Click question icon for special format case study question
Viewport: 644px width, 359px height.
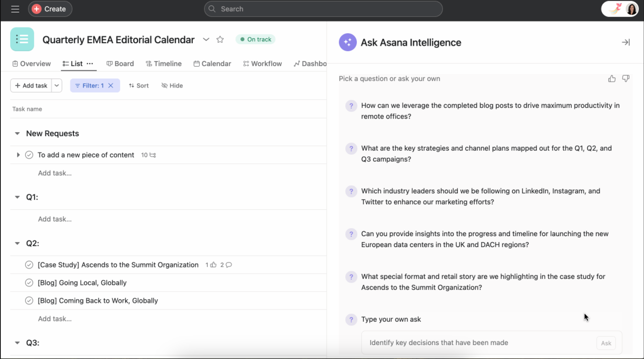pos(351,277)
